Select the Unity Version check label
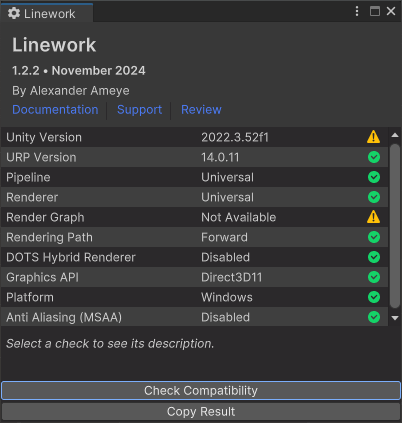 44,137
